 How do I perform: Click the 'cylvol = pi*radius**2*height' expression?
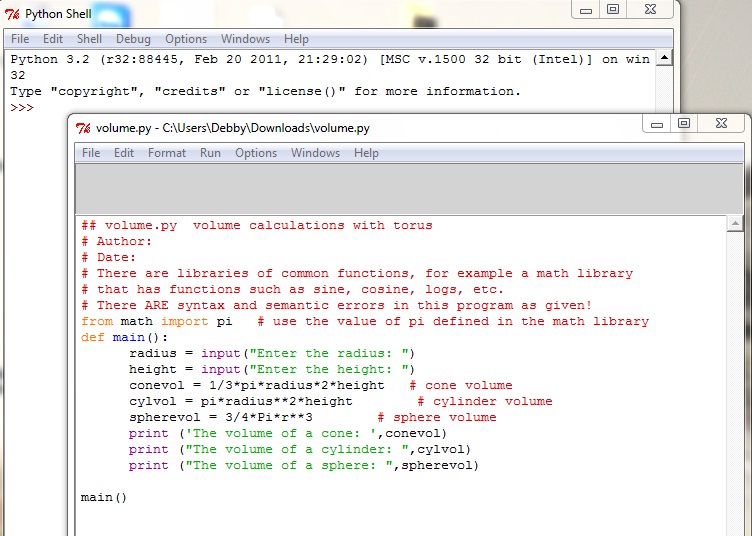coord(240,401)
